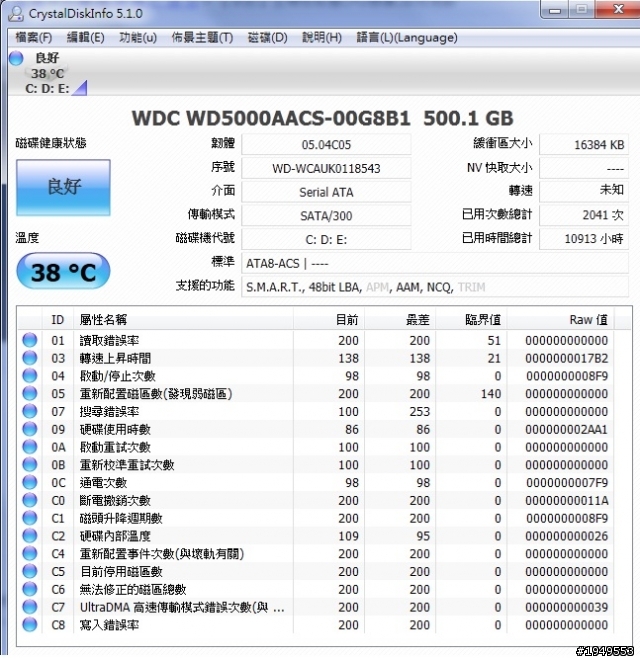Click the status orb for C6 無法修正的磁區總數

(x=30, y=589)
